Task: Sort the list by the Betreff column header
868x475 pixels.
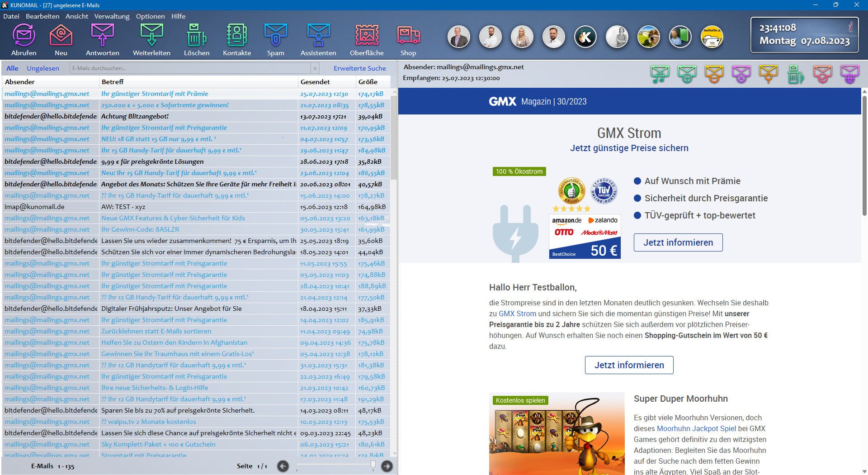Action: coord(199,82)
